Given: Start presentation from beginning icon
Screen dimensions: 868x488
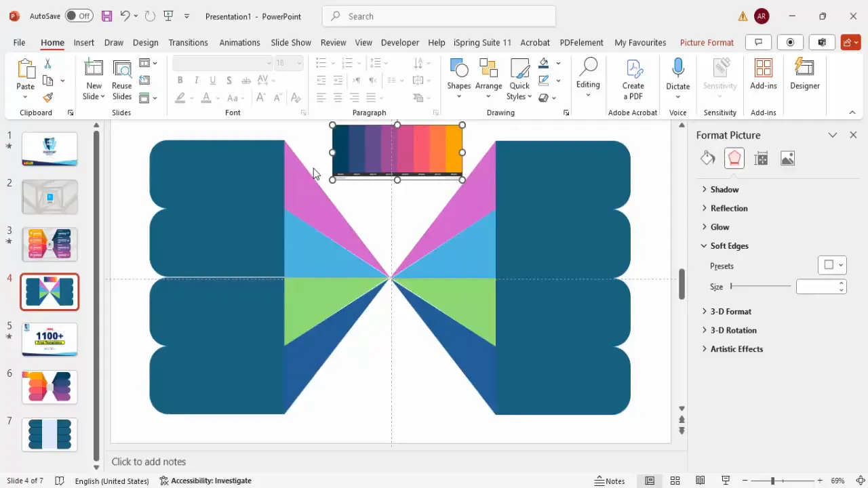Looking at the screenshot, I should point(168,16).
